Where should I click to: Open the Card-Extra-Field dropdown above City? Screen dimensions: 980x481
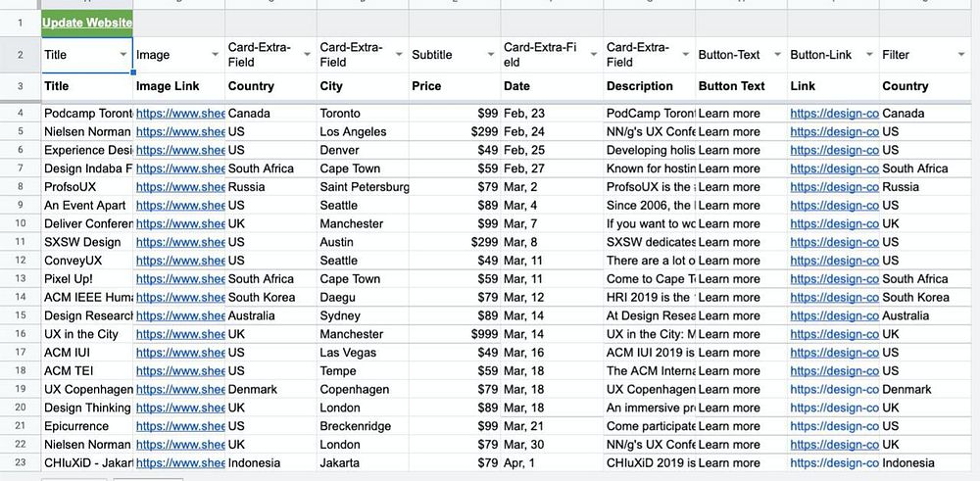point(399,55)
